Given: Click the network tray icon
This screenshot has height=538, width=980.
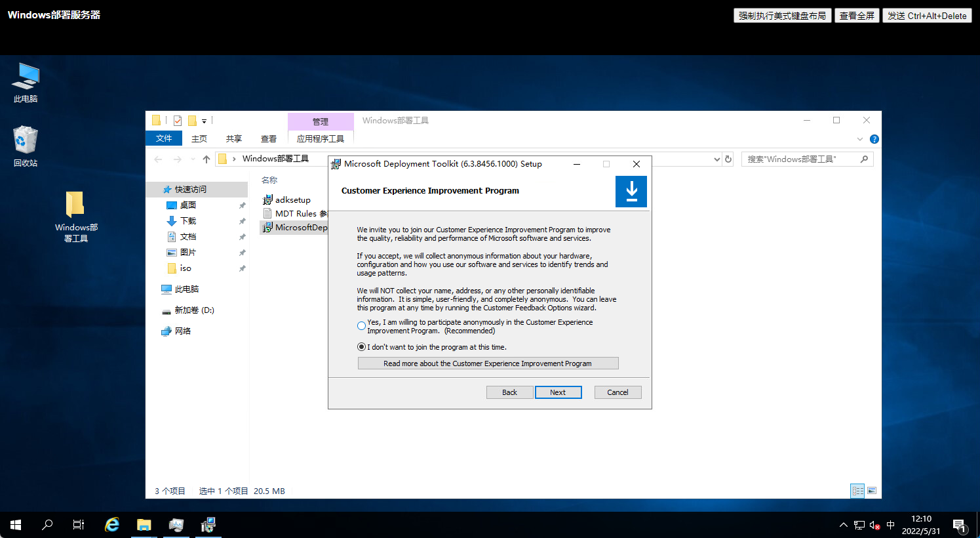Looking at the screenshot, I should (x=859, y=525).
